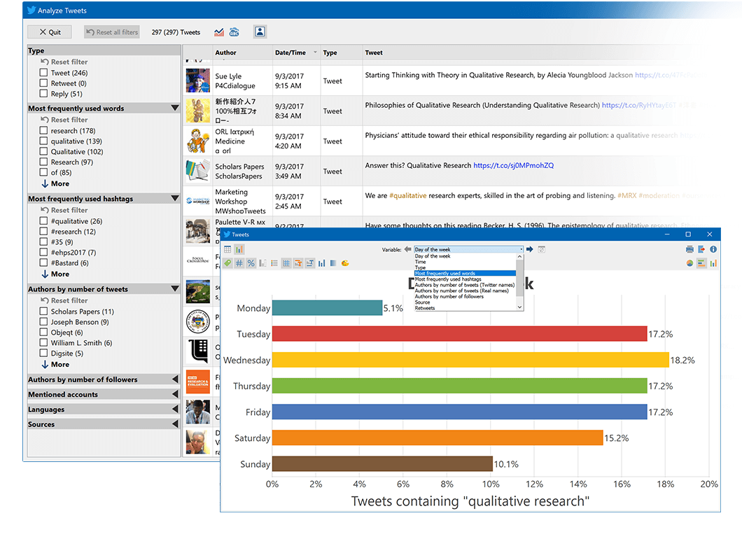Toggle the green label tag icon

(227, 263)
